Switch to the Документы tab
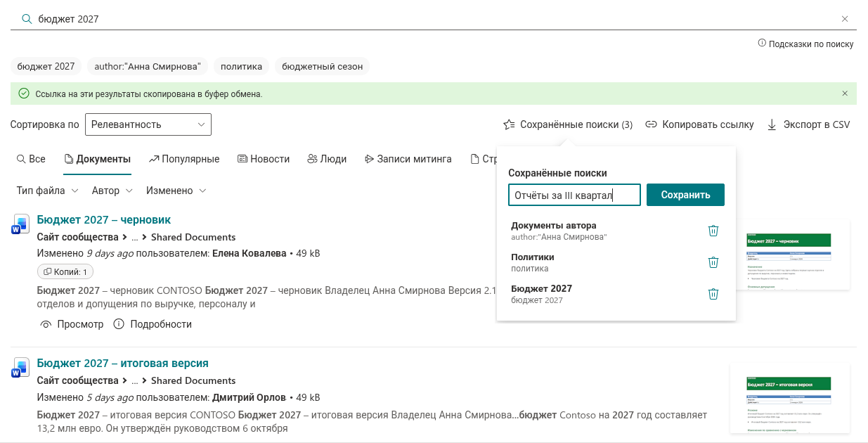This screenshot has width=868, height=443. click(x=97, y=159)
